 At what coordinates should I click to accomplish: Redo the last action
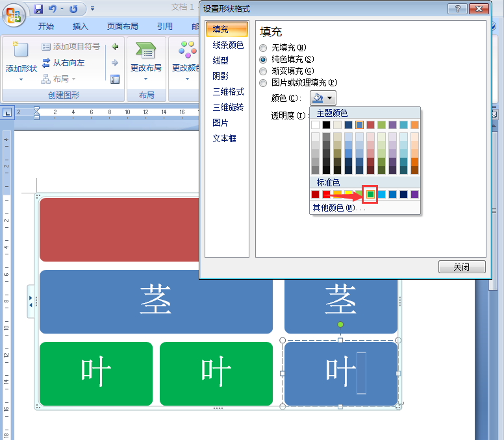[x=73, y=9]
